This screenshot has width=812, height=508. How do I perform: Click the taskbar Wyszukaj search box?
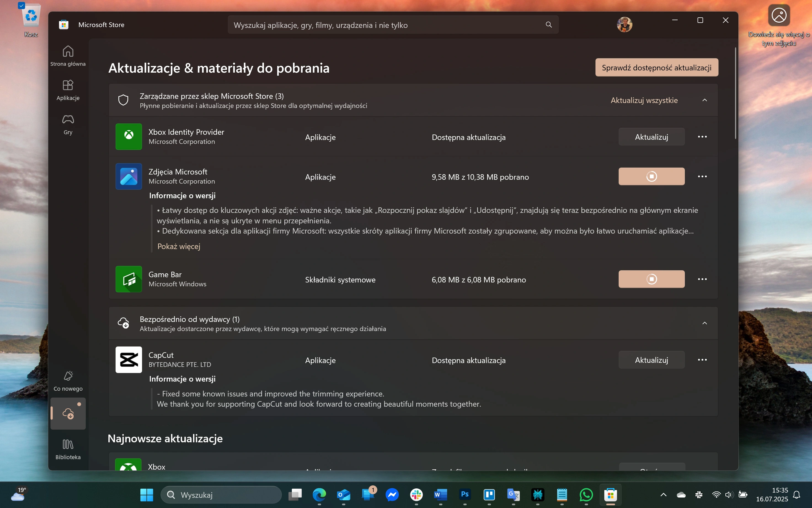[221, 495]
